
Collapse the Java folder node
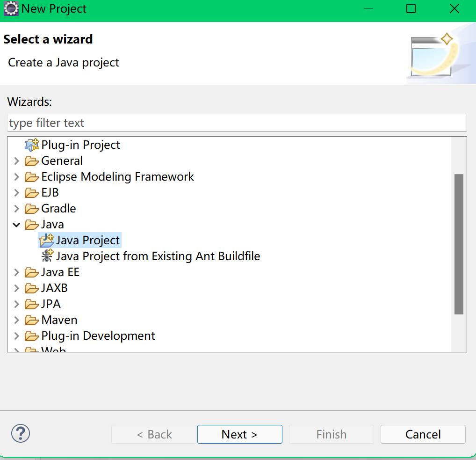click(16, 225)
